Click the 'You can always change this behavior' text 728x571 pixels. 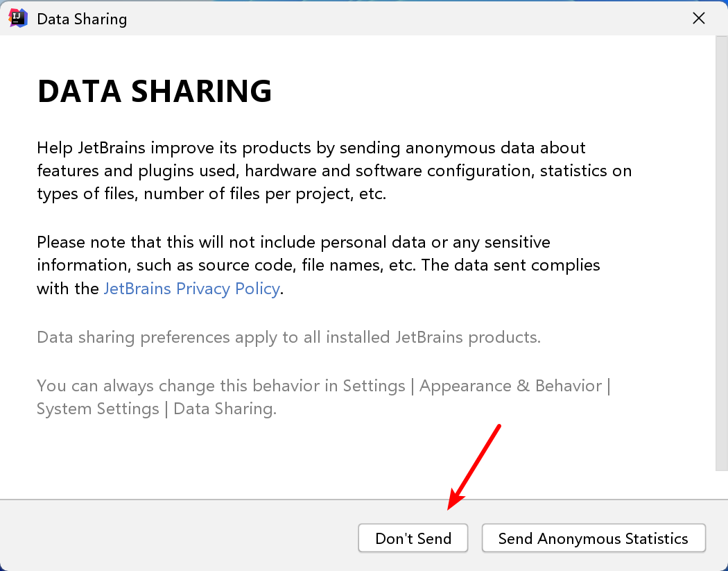(x=187, y=386)
